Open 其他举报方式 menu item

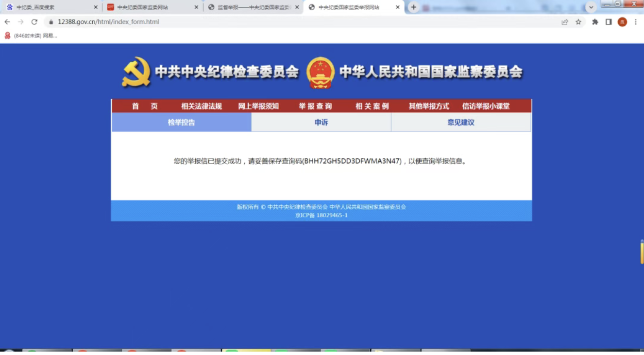(x=429, y=106)
